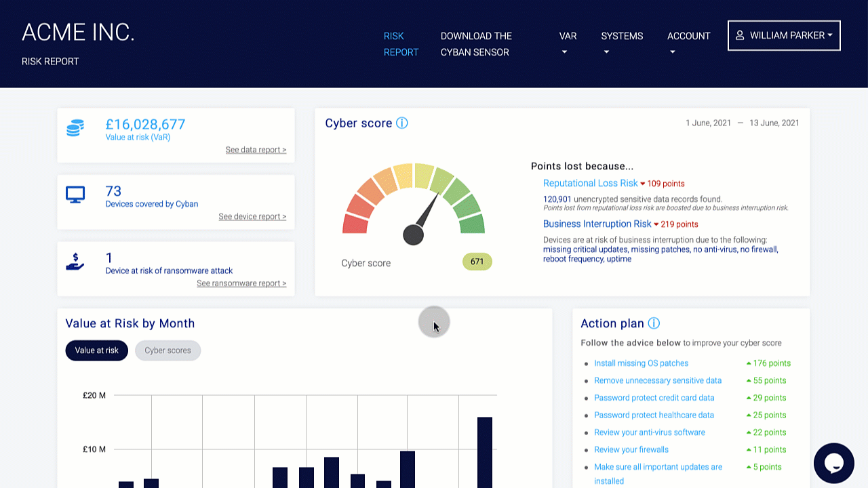The image size is (868, 488).
Task: Expand the VAR dropdown menu
Action: coord(568,43)
